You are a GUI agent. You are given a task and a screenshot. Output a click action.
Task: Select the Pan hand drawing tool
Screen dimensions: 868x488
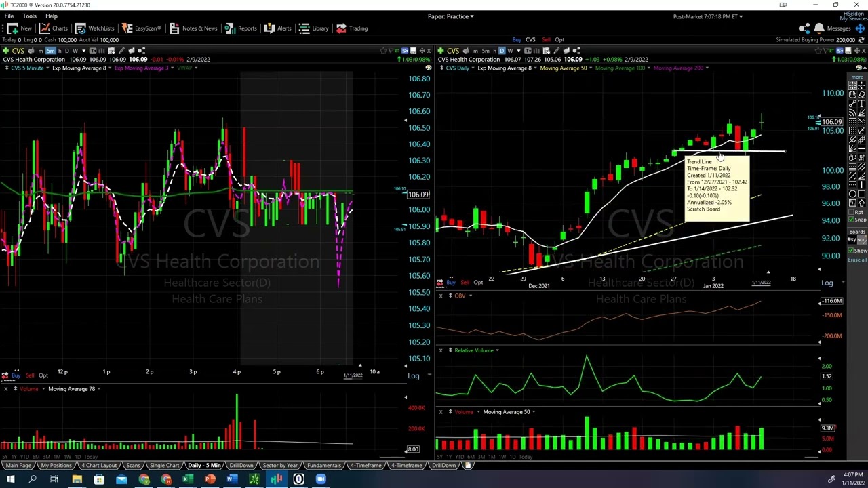(x=852, y=94)
